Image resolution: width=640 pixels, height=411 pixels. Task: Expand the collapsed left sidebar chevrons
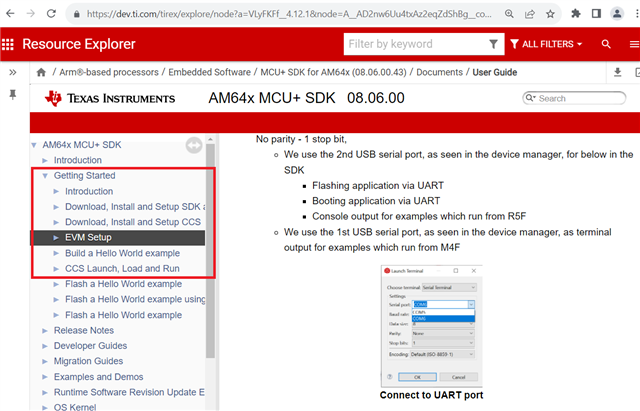(13, 73)
